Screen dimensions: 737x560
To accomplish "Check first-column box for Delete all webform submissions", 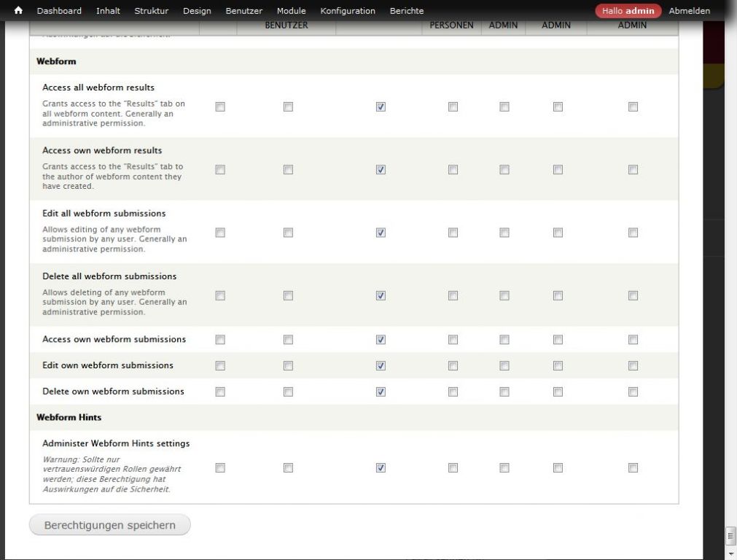I will click(220, 296).
